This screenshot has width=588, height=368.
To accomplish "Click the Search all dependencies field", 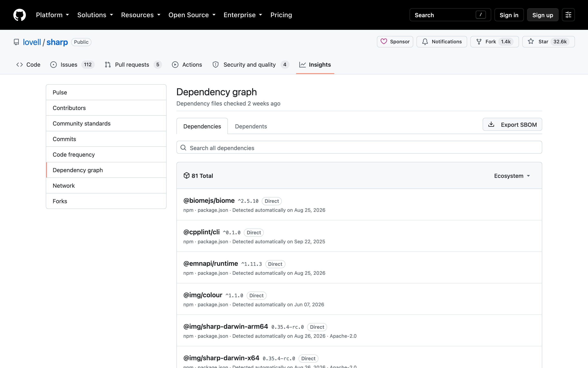I will point(359,147).
